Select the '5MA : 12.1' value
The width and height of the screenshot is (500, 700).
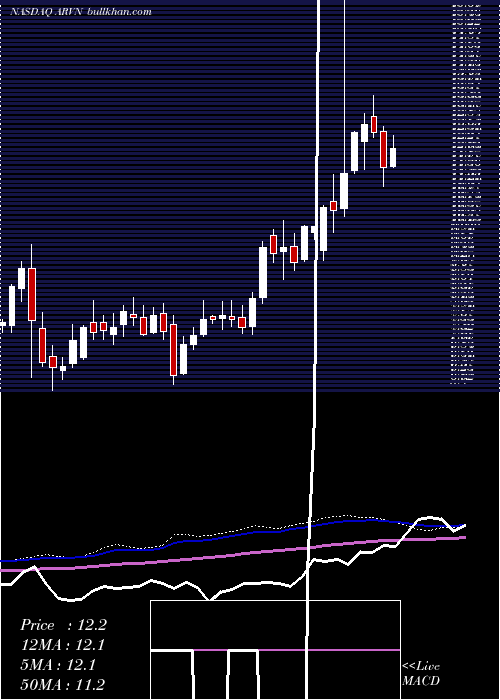58,665
